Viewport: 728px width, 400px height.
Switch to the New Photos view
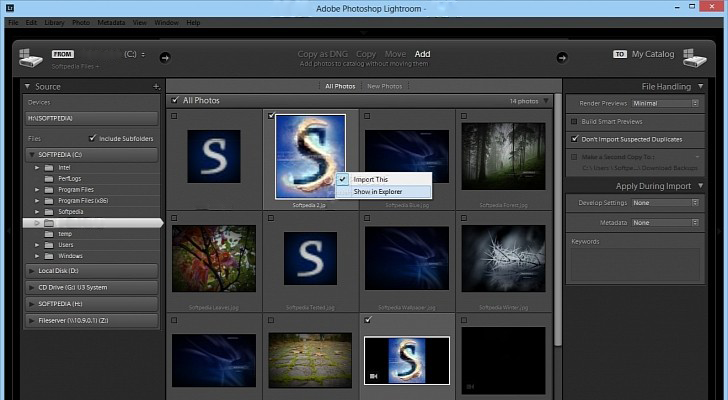click(x=384, y=86)
